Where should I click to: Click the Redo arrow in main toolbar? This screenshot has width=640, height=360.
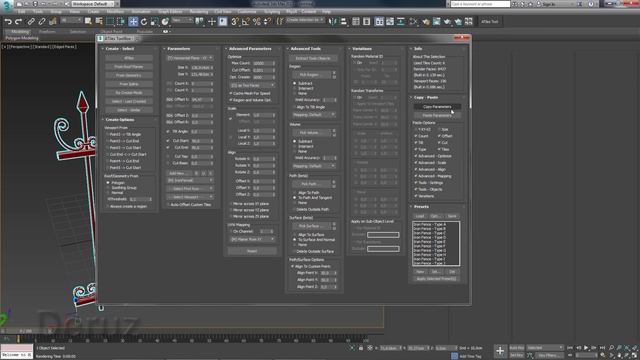tap(18, 21)
